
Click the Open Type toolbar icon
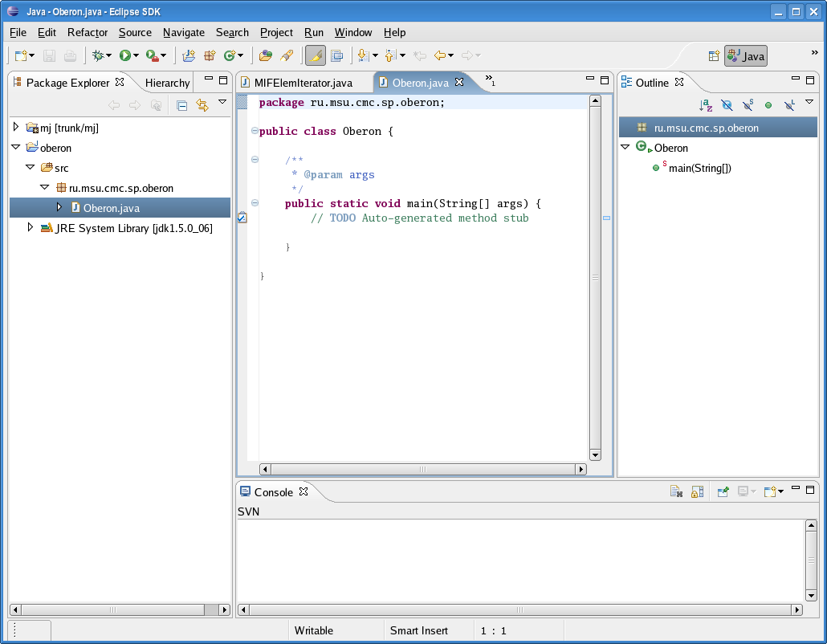pyautogui.click(x=265, y=55)
